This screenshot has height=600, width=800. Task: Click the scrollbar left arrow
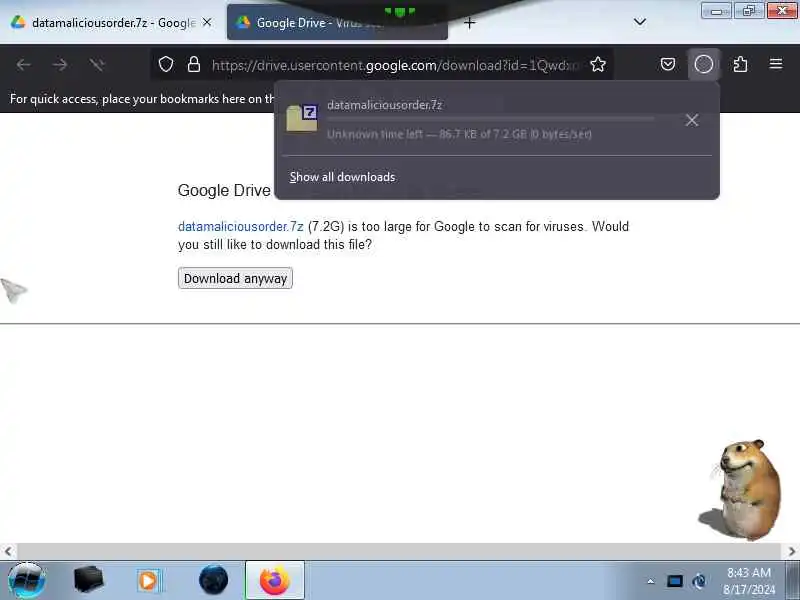[8, 552]
